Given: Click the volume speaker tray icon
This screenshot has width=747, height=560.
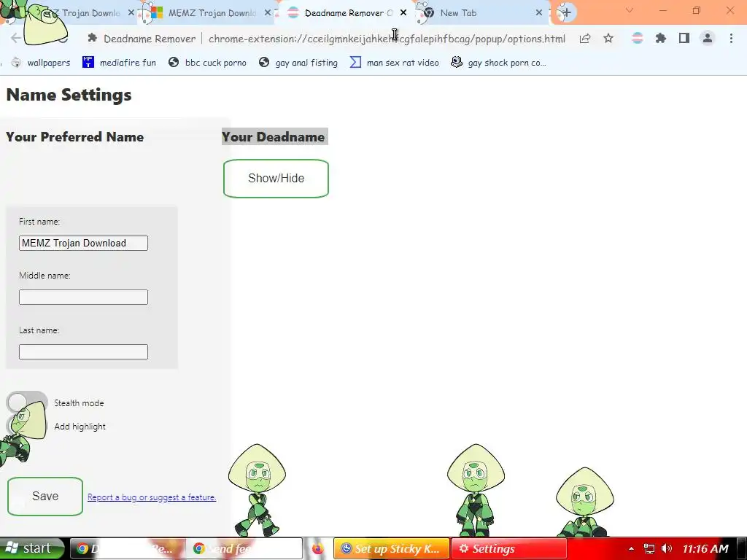Looking at the screenshot, I should 667,548.
